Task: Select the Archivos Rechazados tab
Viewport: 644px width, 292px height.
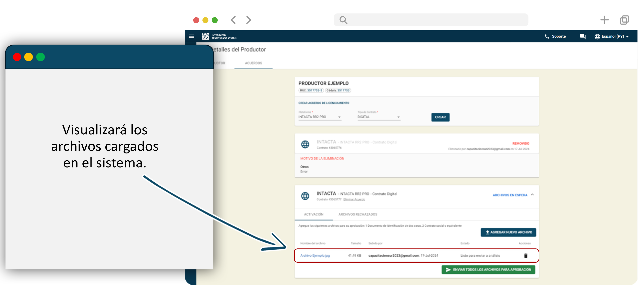Action: (x=357, y=214)
